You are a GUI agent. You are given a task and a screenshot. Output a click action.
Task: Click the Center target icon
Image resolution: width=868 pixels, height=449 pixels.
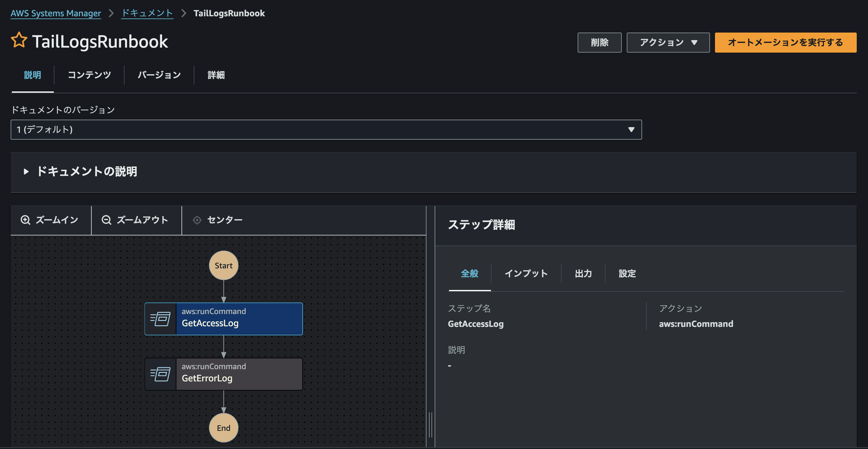(x=197, y=220)
